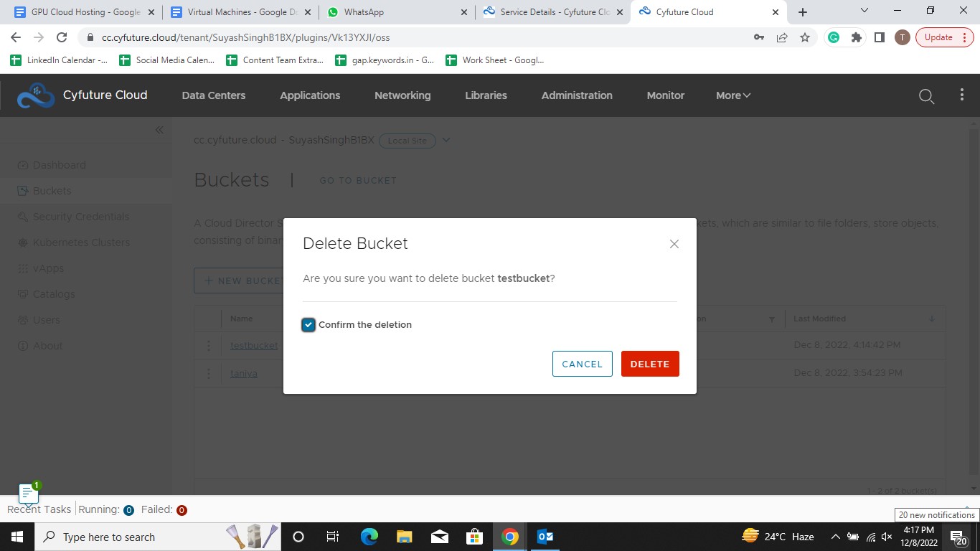Screen dimensions: 980x551
Task: Click the Recent Tasks notes icon
Action: click(27, 494)
